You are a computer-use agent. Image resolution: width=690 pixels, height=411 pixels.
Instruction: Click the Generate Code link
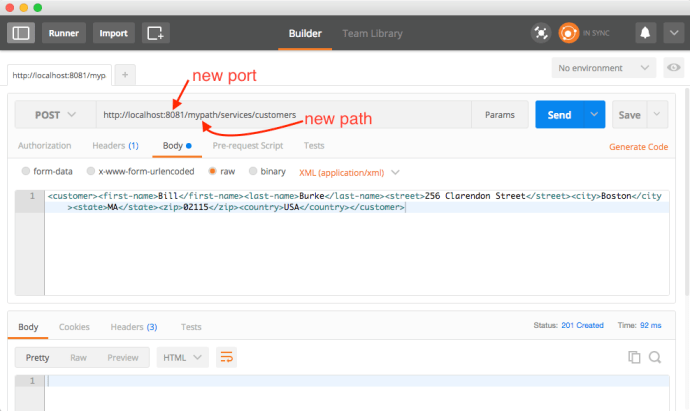639,147
